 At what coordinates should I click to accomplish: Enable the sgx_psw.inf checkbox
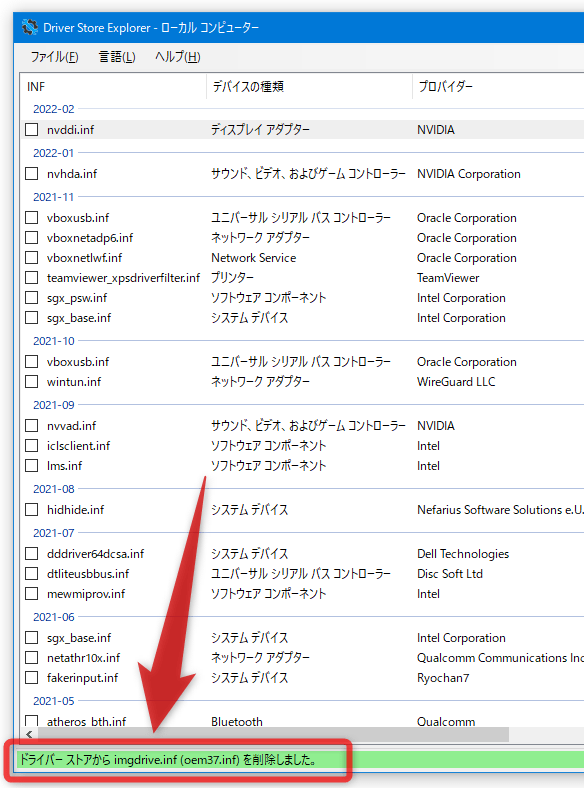32,298
